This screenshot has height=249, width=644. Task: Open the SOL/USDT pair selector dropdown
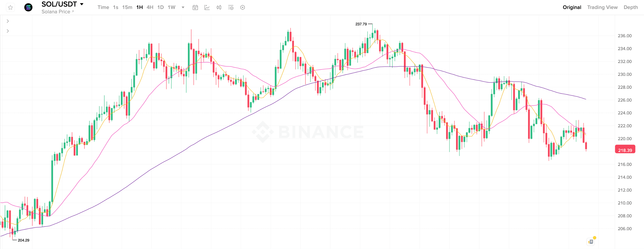[x=81, y=4]
